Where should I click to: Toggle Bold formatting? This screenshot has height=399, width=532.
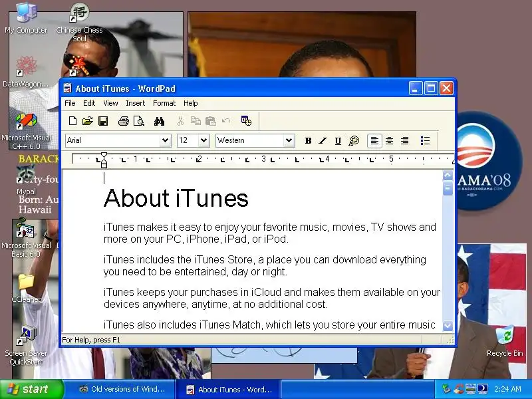(308, 140)
